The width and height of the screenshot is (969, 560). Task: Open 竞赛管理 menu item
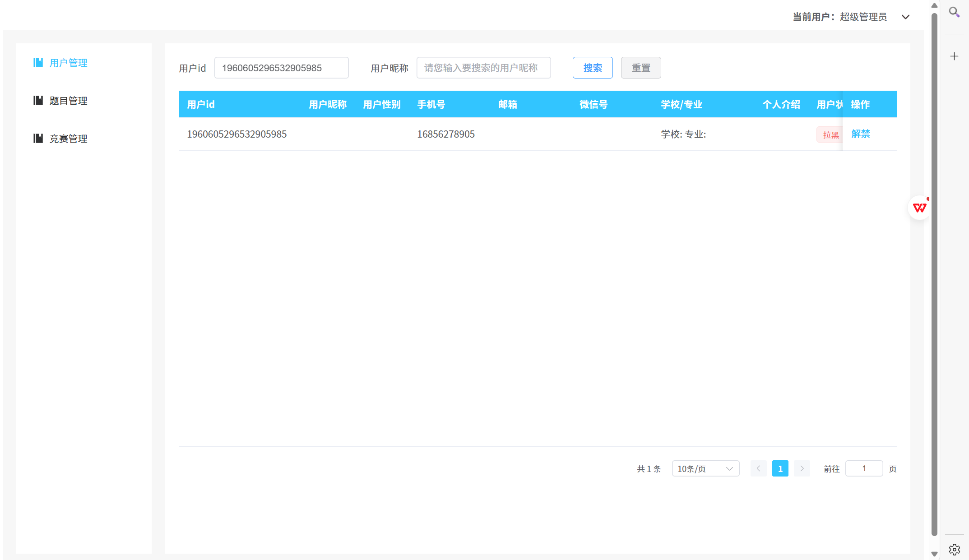(x=68, y=139)
